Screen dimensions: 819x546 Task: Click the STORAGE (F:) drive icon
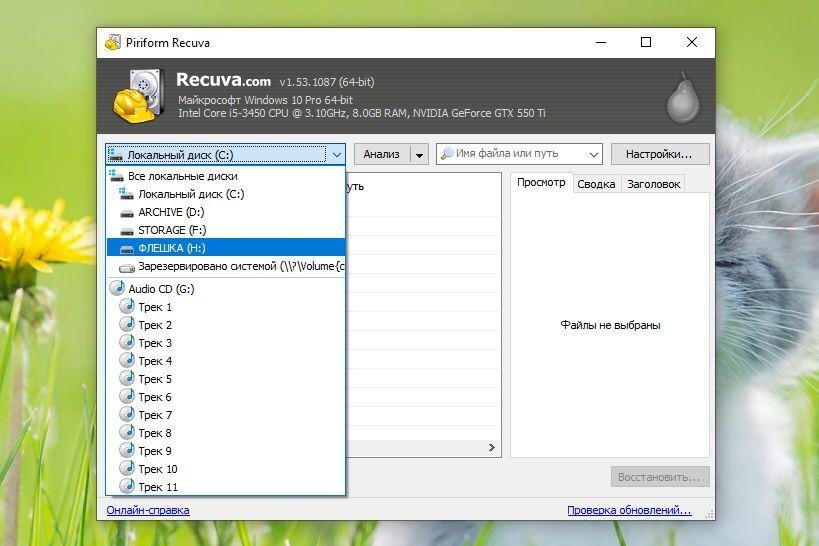[127, 231]
